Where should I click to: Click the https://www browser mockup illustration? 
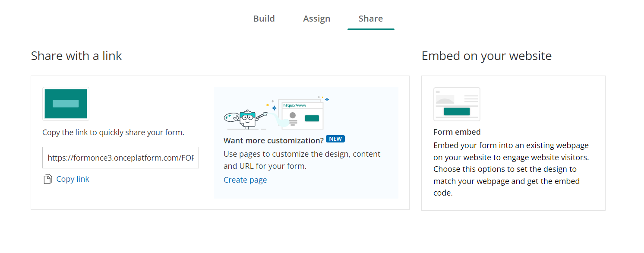tap(301, 114)
